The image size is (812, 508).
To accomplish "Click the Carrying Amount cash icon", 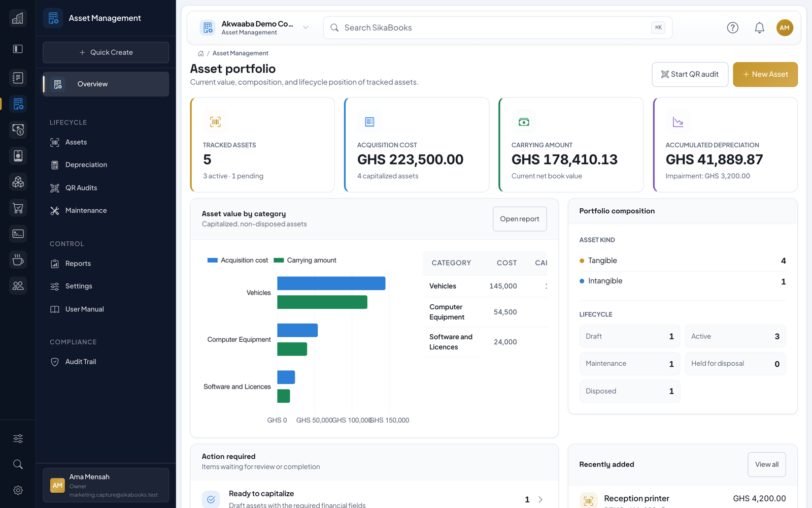I will click(x=524, y=122).
